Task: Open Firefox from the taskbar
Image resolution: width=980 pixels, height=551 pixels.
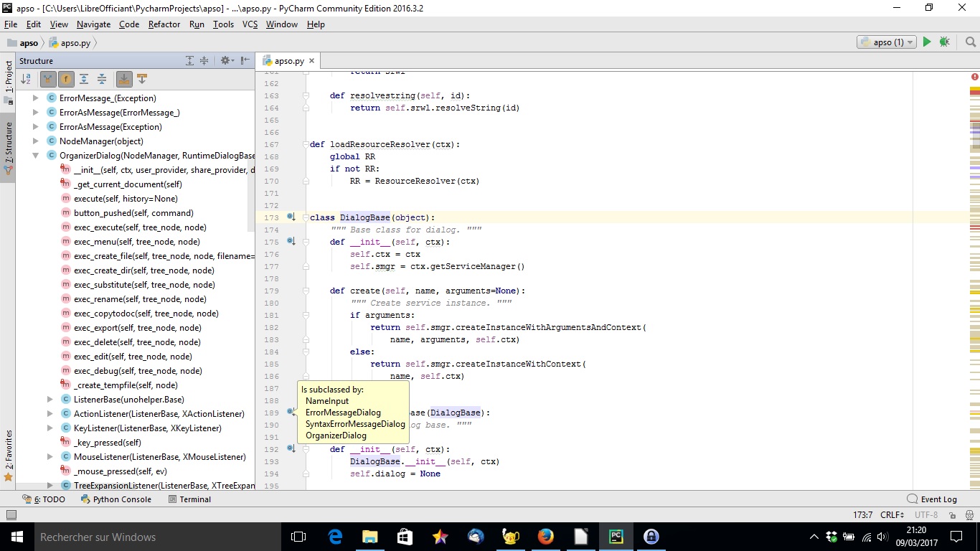Action: click(545, 537)
